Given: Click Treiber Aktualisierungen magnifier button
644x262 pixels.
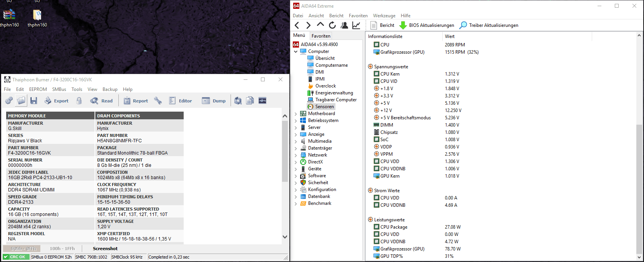Looking at the screenshot, I should click(x=489, y=25).
